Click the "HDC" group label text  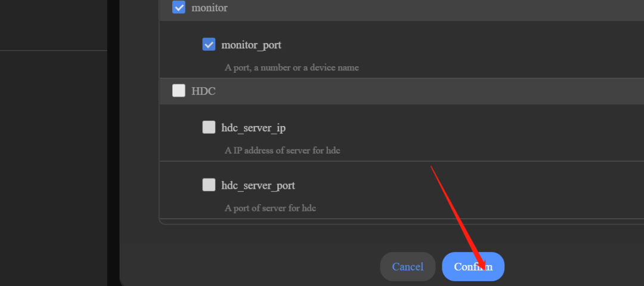pyautogui.click(x=203, y=91)
